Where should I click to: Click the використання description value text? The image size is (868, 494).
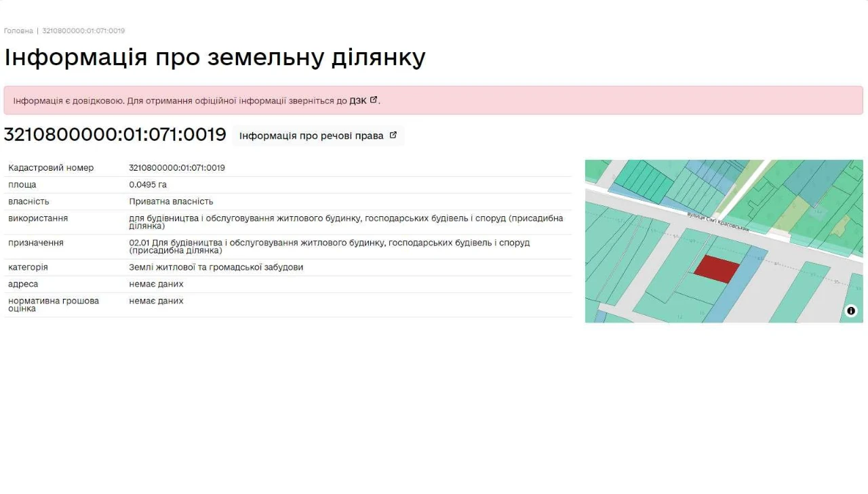346,222
